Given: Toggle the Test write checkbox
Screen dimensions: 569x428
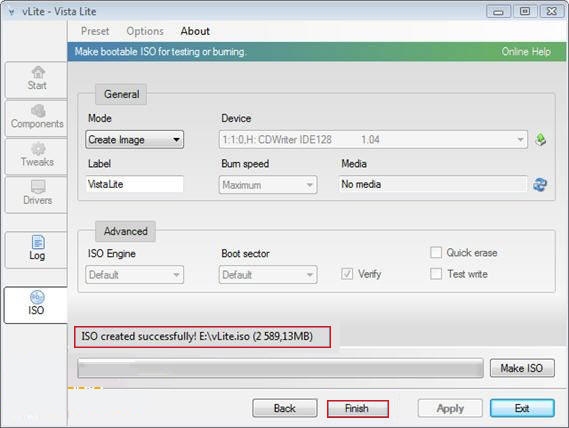Looking at the screenshot, I should click(436, 274).
